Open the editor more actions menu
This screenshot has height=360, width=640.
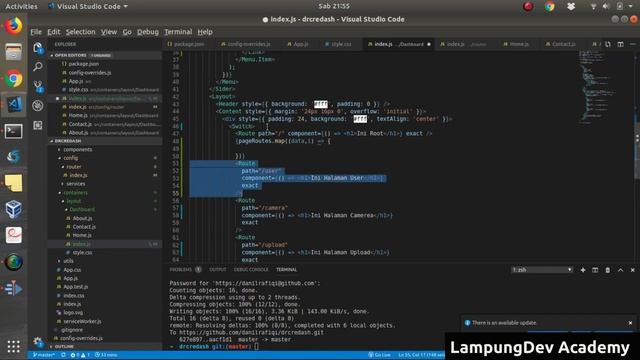click(633, 44)
